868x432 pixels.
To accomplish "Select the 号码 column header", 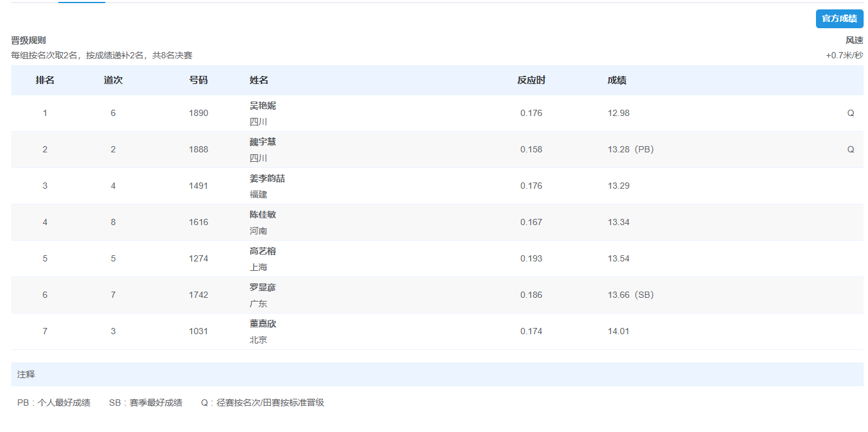I will (x=198, y=80).
